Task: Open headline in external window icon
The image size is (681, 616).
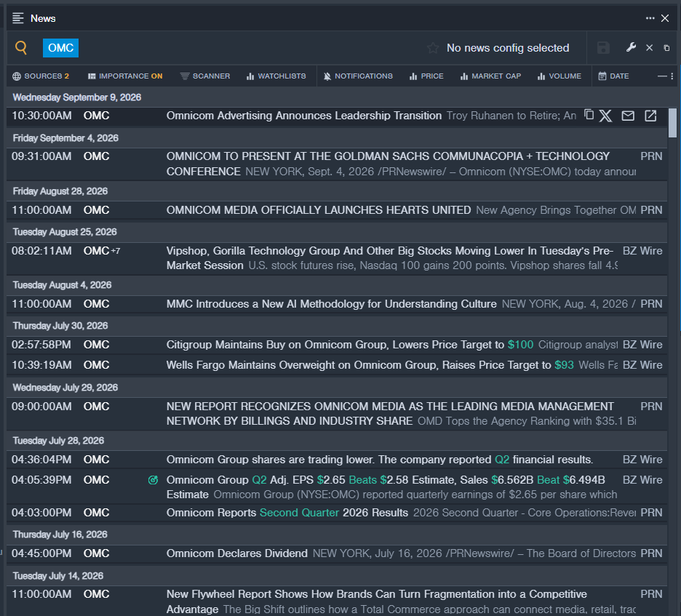Action: (650, 116)
